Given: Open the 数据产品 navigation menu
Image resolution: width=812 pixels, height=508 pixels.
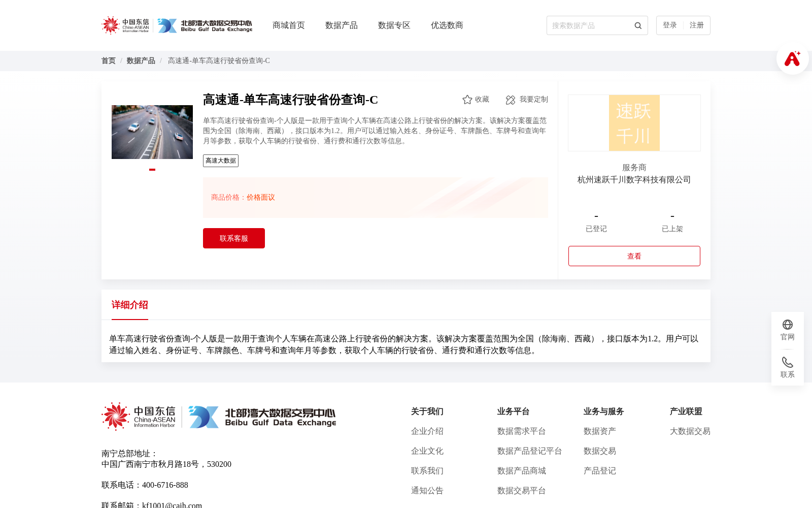Looking at the screenshot, I should 342,25.
